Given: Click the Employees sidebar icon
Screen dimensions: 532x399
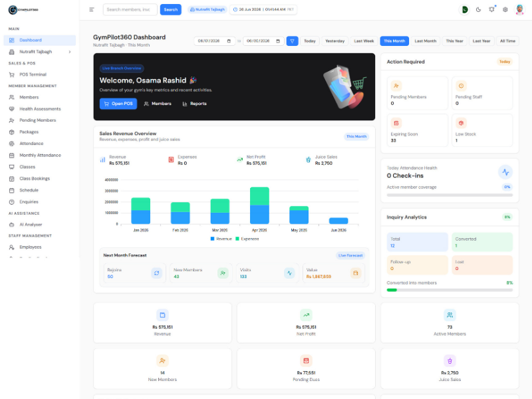Looking at the screenshot, I should coord(11,247).
